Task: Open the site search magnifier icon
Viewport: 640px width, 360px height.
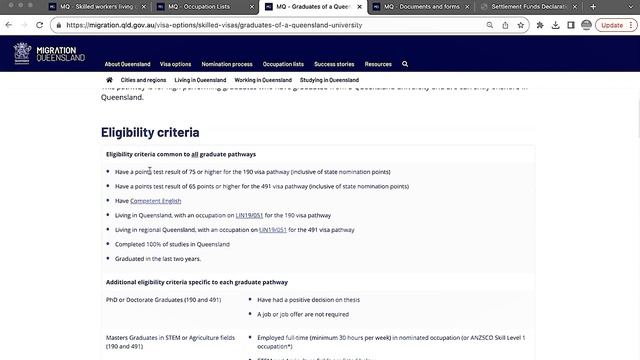Action: (405, 64)
